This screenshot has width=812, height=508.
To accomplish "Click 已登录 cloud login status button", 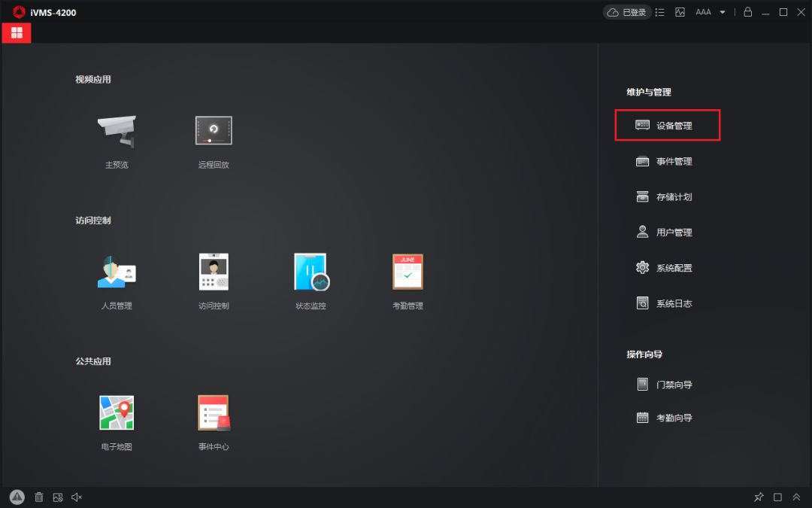I will (x=626, y=12).
